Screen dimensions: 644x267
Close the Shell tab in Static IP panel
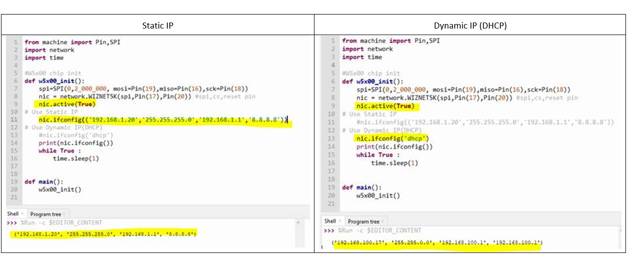pyautogui.click(x=22, y=214)
